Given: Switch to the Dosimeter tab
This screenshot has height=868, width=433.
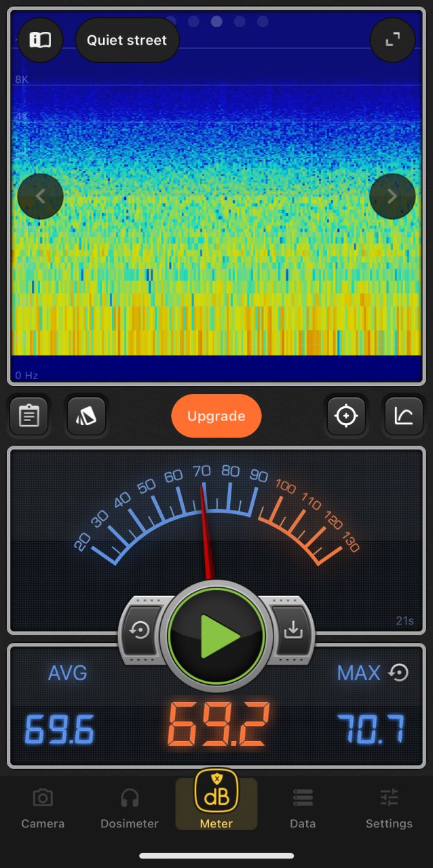Looking at the screenshot, I should coord(130,808).
